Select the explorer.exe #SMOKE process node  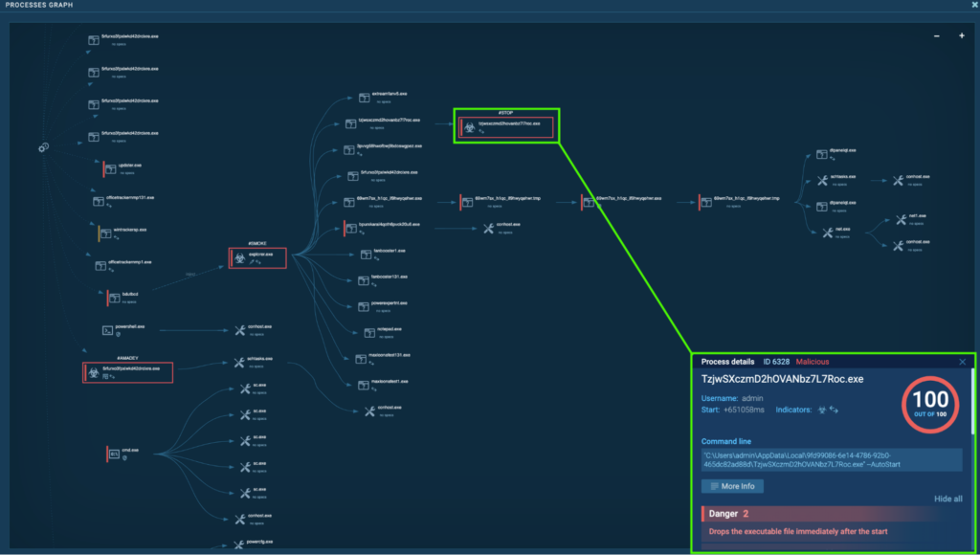[257, 257]
